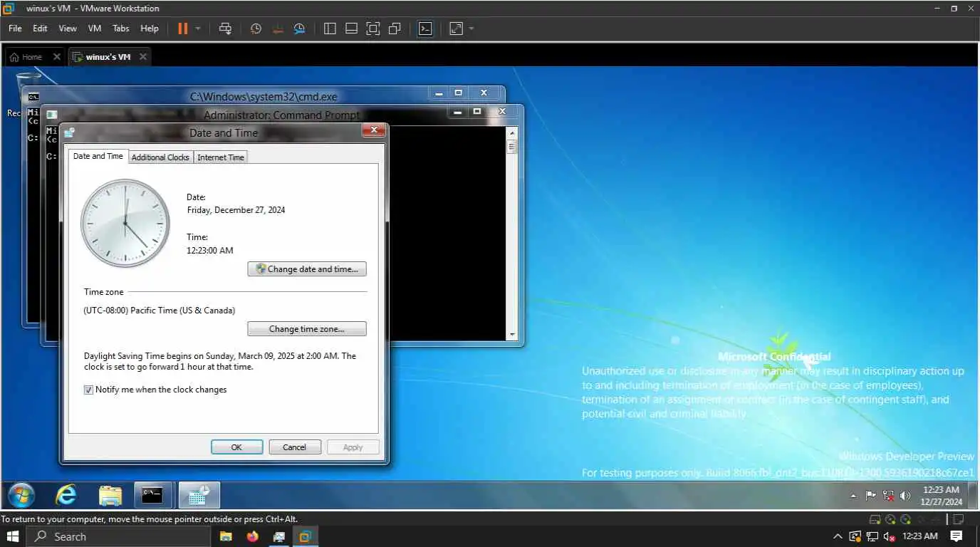The width and height of the screenshot is (980, 547).
Task: Click the VMware status bar hard disk icon
Action: coord(875,519)
